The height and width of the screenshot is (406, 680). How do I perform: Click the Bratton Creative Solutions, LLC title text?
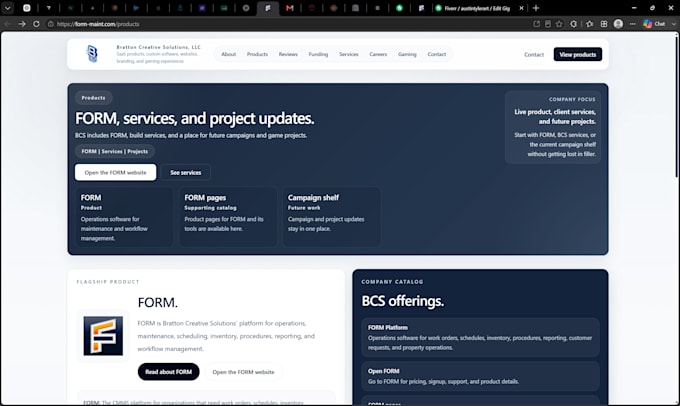tap(159, 47)
